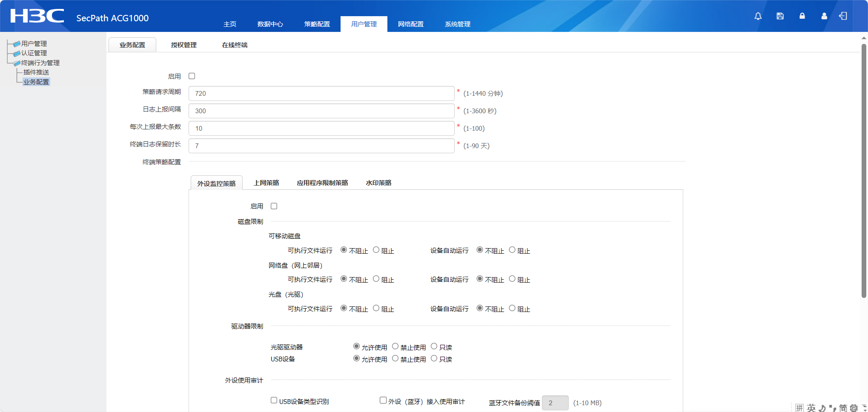868x412 pixels.
Task: Select 业务配置 in the sidebar tree
Action: (36, 82)
